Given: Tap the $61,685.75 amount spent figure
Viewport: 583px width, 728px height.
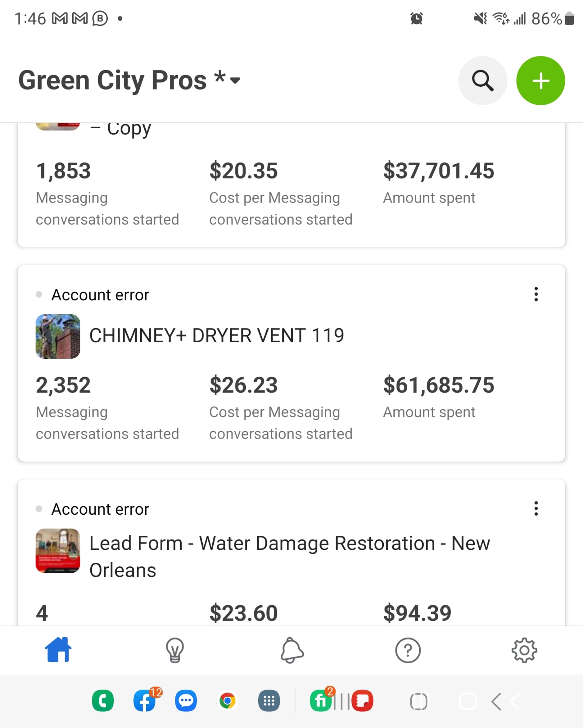Looking at the screenshot, I should [x=439, y=385].
